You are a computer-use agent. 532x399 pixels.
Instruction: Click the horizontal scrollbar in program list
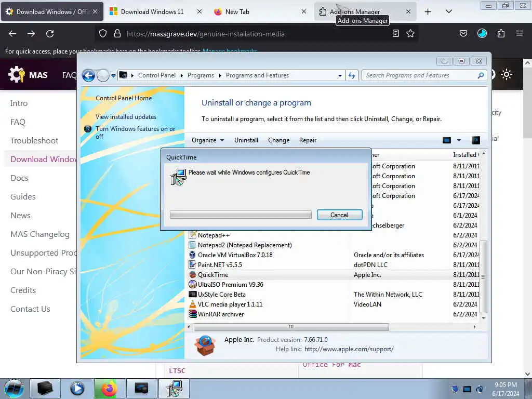pos(291,327)
